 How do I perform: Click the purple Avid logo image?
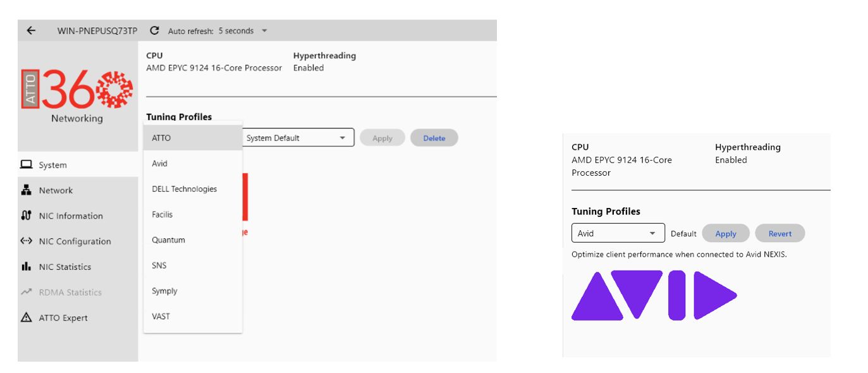(654, 295)
